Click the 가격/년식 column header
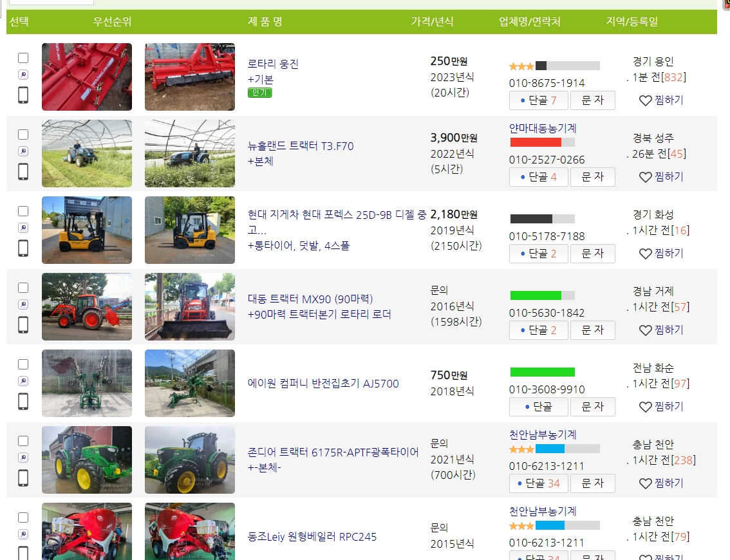Viewport: 730px width, 560px height. point(433,21)
